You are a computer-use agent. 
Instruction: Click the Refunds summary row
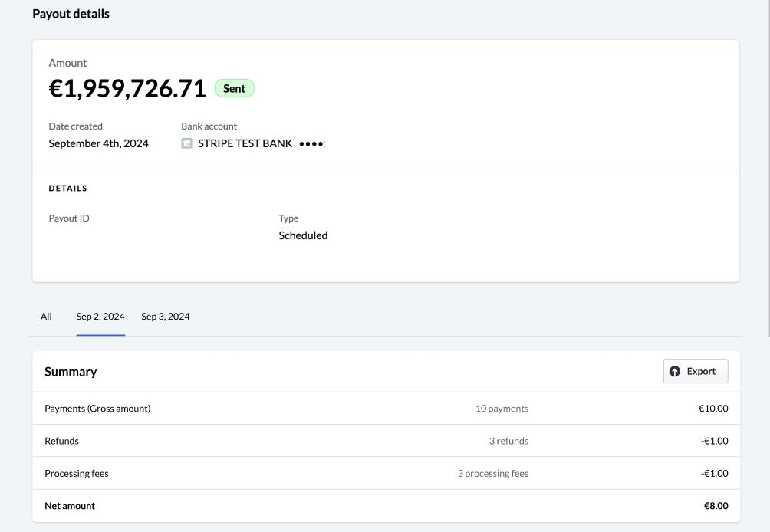(x=61, y=441)
